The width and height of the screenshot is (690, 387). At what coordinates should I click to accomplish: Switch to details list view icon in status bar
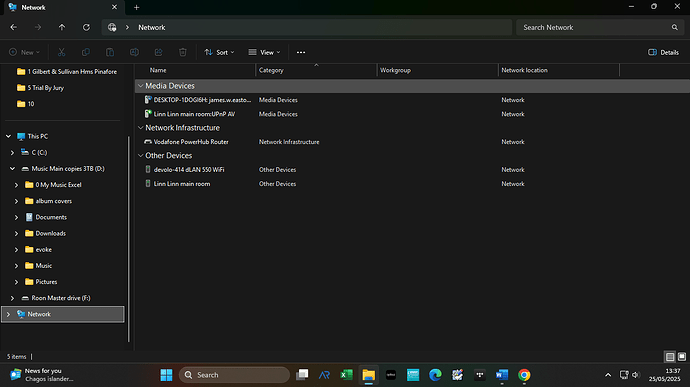(670, 357)
